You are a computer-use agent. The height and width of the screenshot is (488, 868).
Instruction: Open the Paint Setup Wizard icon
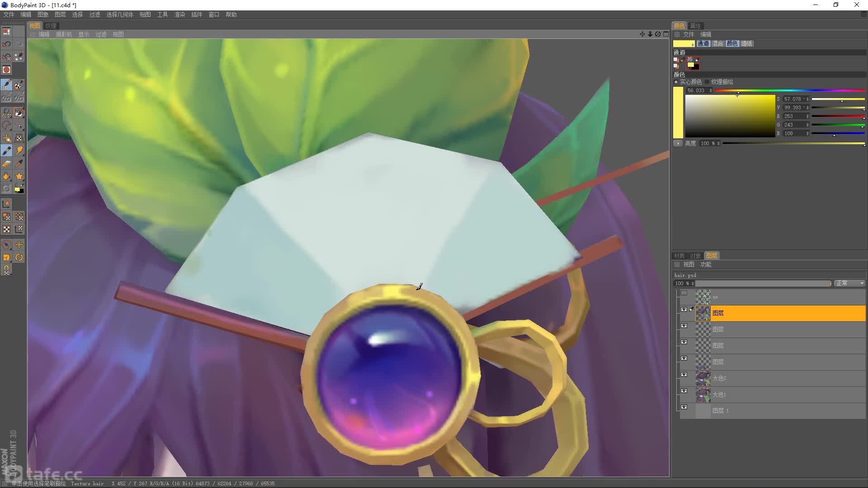tap(19, 56)
